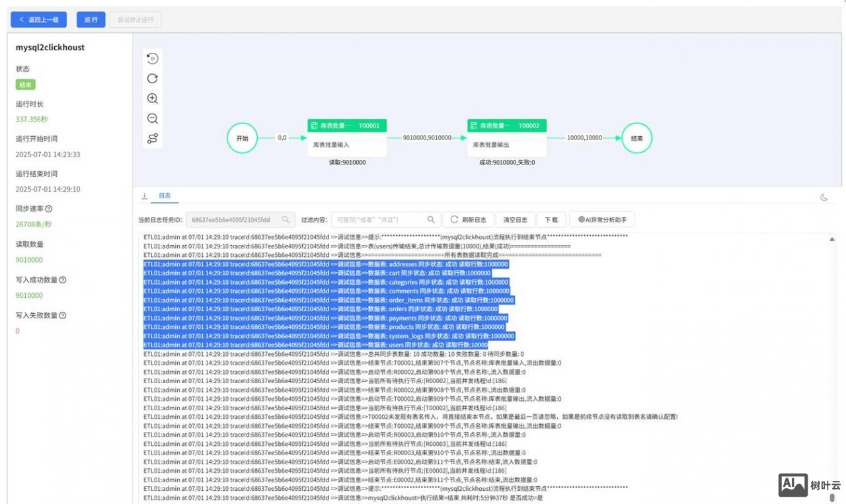Click the auto-layout connection icon below zoom out

click(x=152, y=139)
